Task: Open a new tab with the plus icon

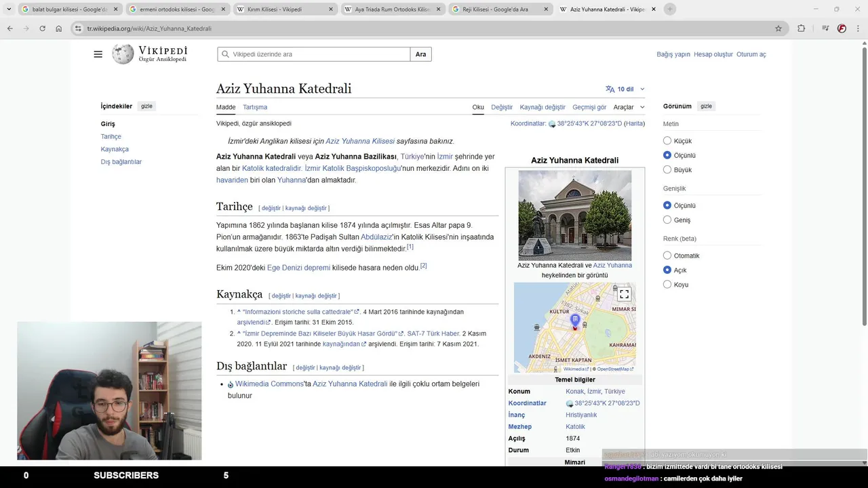Action: click(x=670, y=9)
